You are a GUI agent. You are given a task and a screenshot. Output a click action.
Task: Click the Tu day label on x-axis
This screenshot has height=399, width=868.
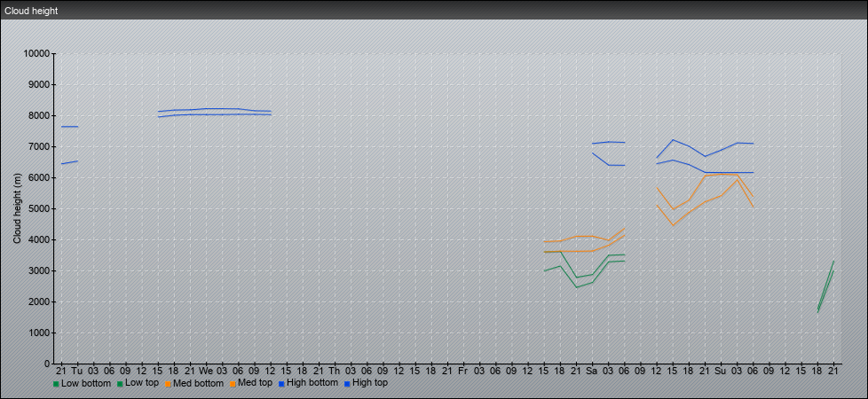click(77, 372)
